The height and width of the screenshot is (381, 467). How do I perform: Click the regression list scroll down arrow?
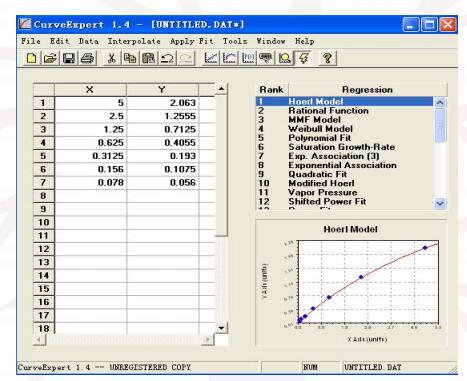[440, 203]
